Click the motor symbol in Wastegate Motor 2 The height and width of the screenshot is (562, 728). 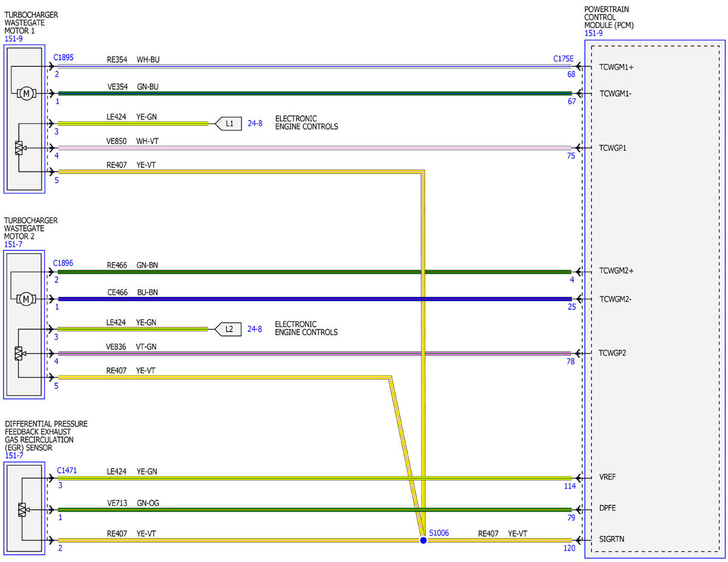click(26, 299)
